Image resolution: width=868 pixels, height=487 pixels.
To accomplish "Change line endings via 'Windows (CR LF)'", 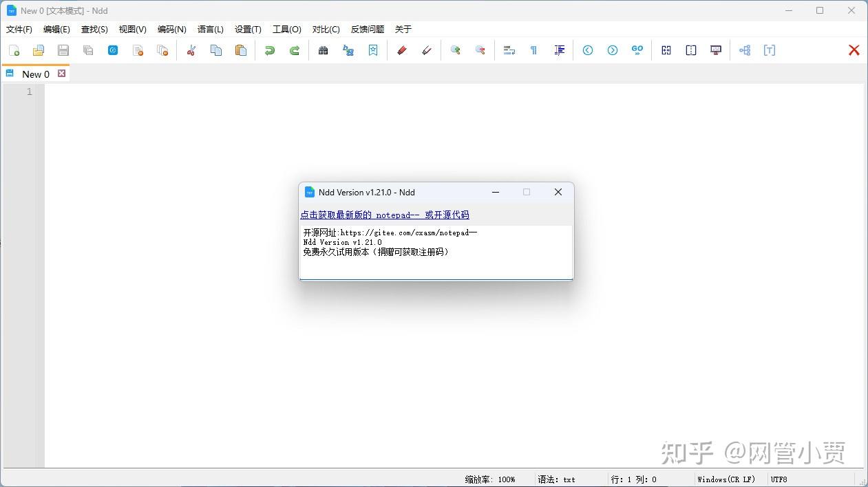I will click(726, 479).
